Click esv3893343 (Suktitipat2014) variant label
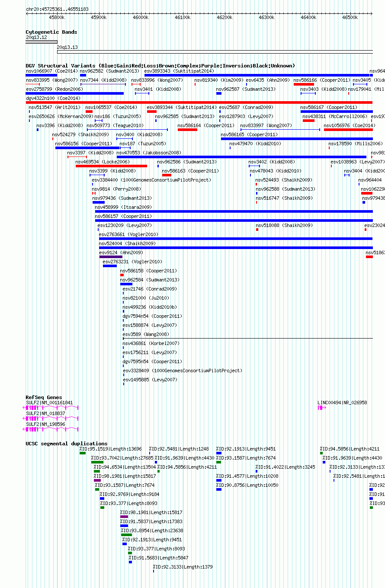 pos(179,71)
